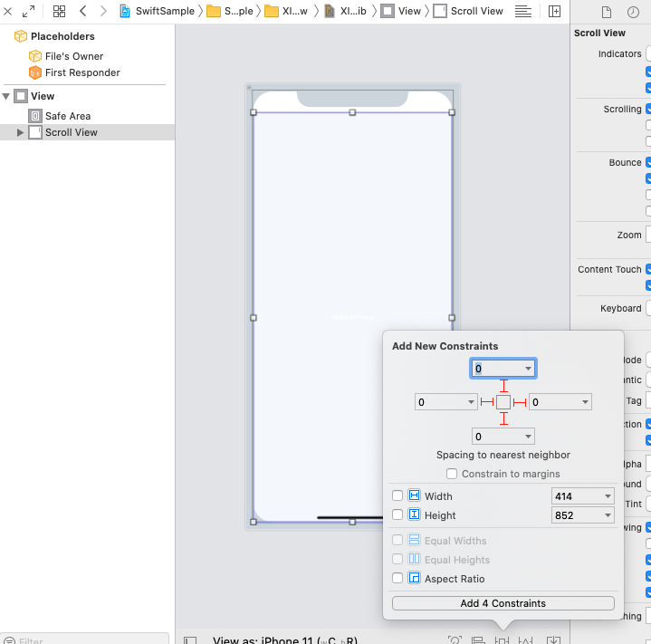Toggle the top spacing red strut
Image resolution: width=651 pixels, height=644 pixels.
tap(503, 386)
